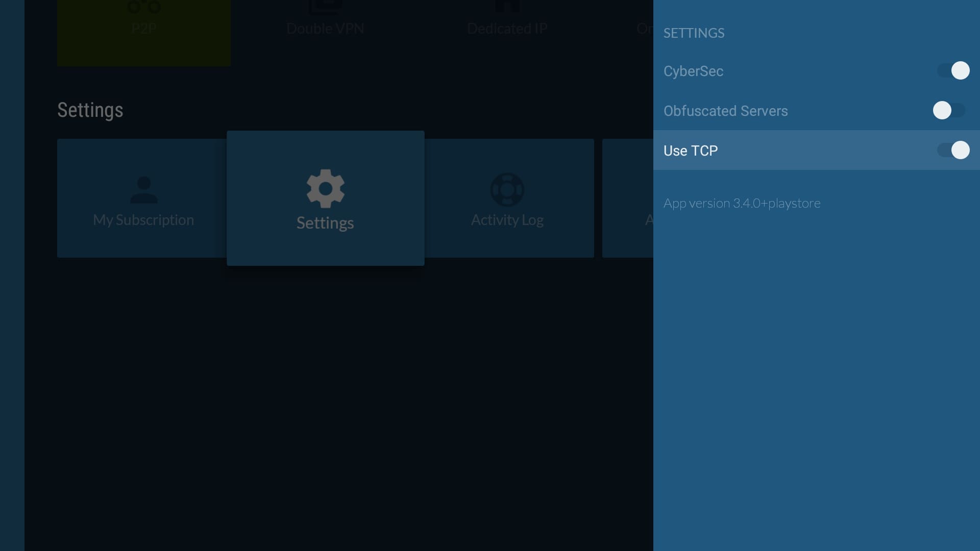
Task: Toggle the CyberSec switch
Action: pyautogui.click(x=953, y=70)
